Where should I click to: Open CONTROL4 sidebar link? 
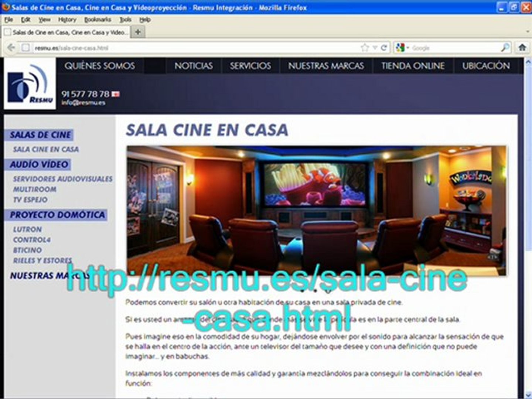pyautogui.click(x=32, y=240)
